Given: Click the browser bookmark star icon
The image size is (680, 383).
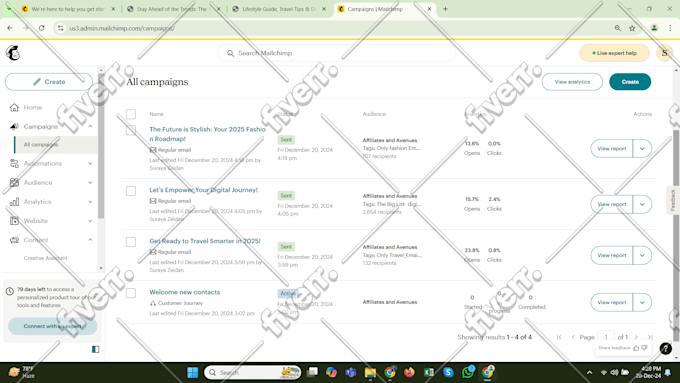Looking at the screenshot, I should (x=632, y=28).
